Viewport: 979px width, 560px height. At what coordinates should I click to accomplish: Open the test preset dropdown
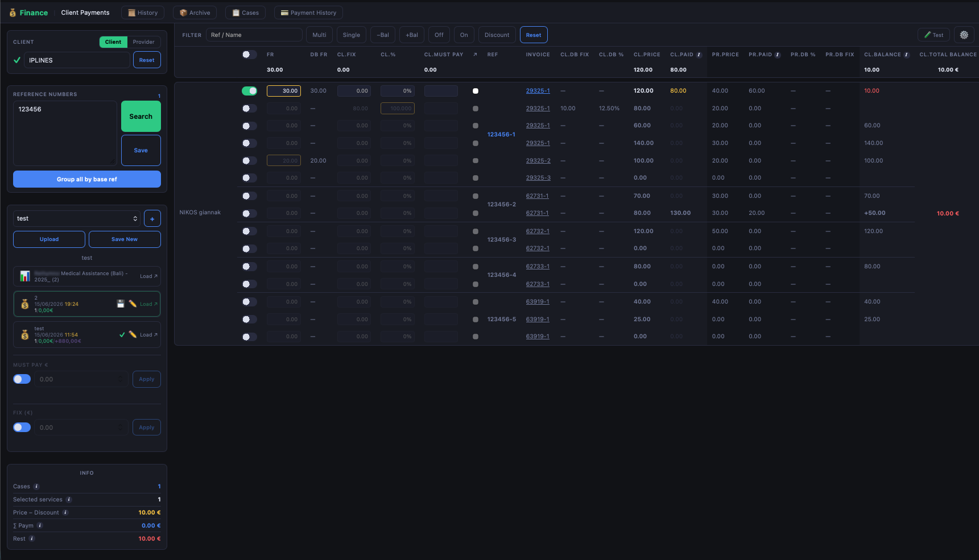(77, 218)
